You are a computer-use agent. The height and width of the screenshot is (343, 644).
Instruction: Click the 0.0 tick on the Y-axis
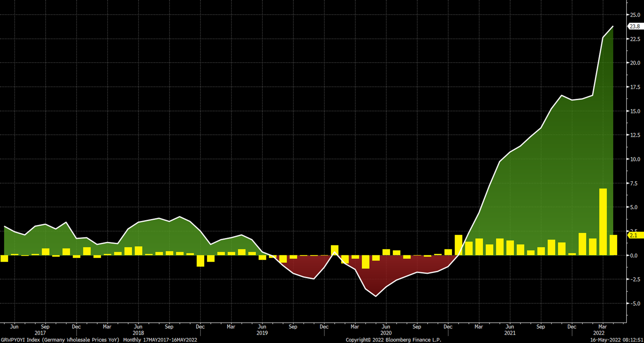(635, 255)
